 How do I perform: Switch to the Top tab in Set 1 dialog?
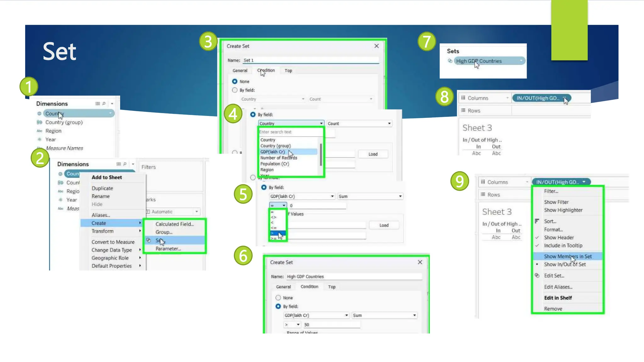pyautogui.click(x=288, y=71)
